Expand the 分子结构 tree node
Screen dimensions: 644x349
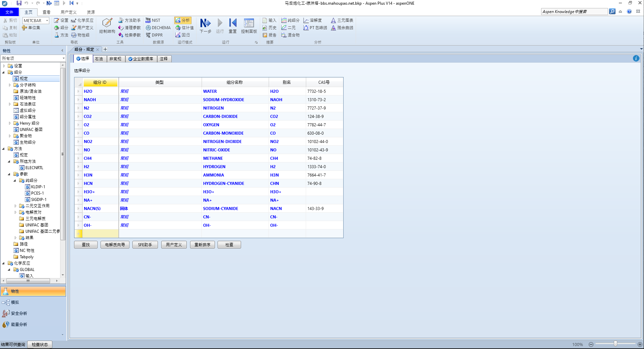pos(9,85)
